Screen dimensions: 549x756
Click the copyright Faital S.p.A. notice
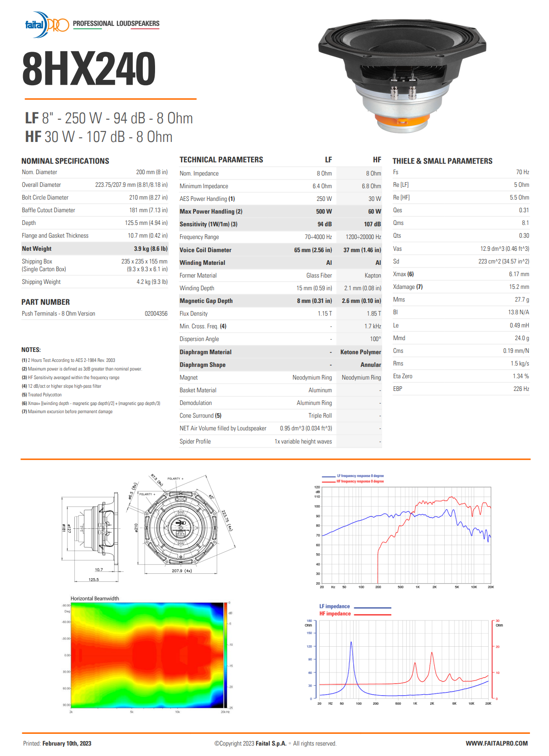[x=275, y=744]
